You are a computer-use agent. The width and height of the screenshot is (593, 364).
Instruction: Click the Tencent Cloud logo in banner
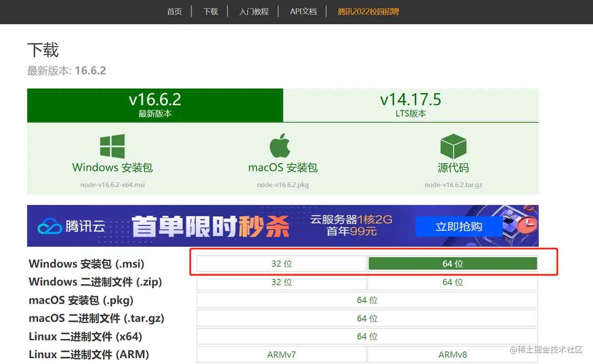[x=72, y=226]
